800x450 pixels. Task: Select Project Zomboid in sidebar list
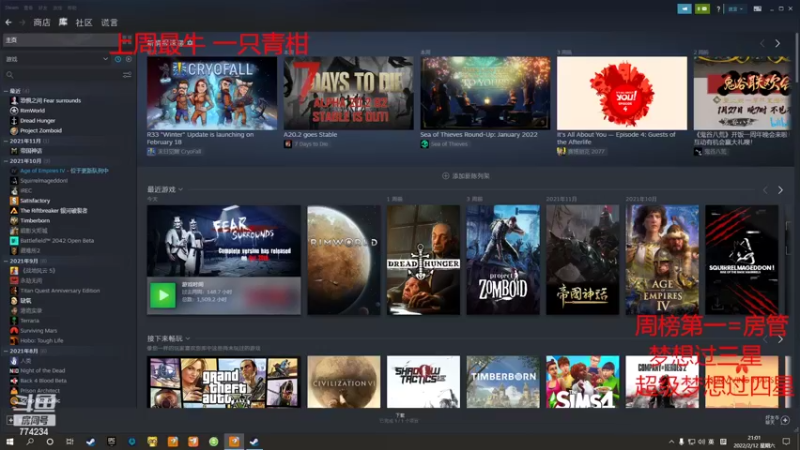tap(41, 131)
